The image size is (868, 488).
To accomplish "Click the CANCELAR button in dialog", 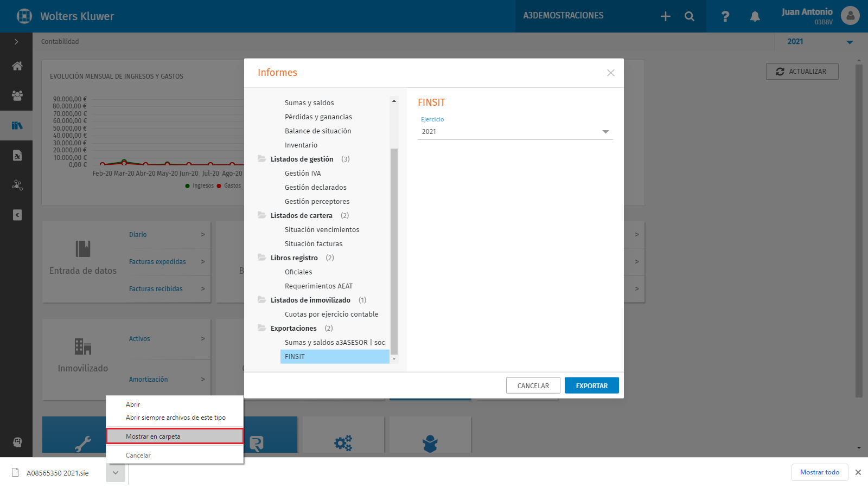I will tap(533, 386).
